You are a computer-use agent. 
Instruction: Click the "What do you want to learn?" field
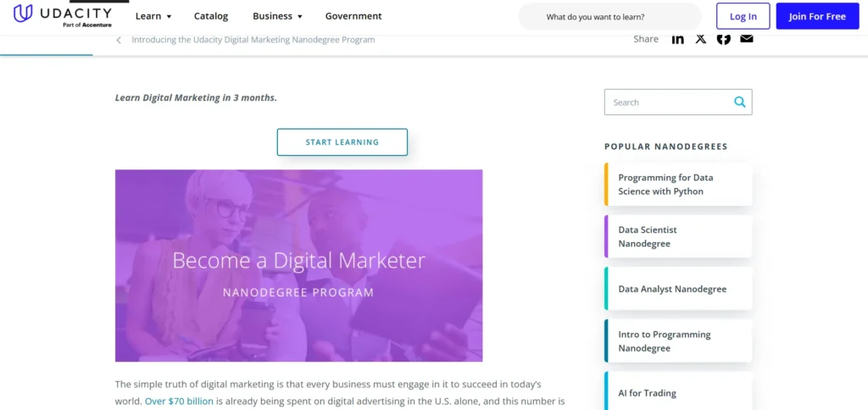(609, 16)
